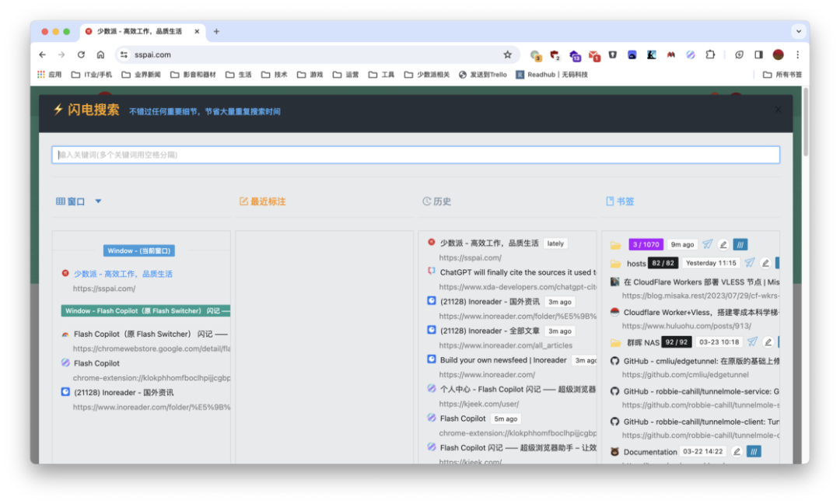840x504 pixels.
Task: Click the edit pencil in hosts folder row
Action: coord(765,263)
